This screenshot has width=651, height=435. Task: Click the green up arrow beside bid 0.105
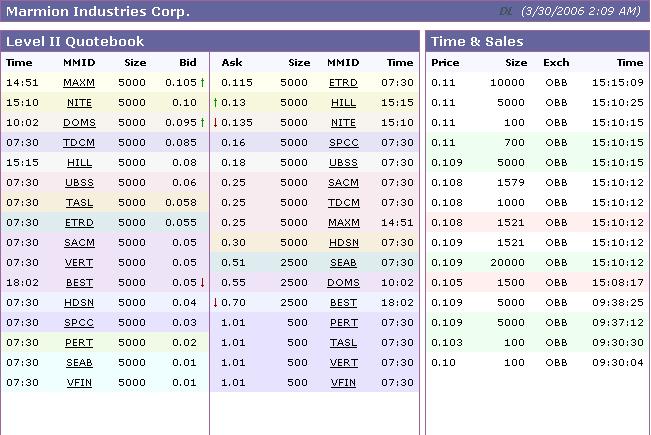tap(203, 82)
